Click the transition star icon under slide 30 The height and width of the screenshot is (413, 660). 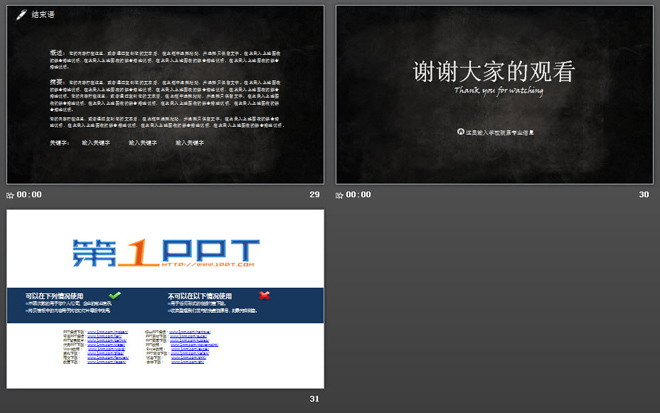[x=339, y=195]
